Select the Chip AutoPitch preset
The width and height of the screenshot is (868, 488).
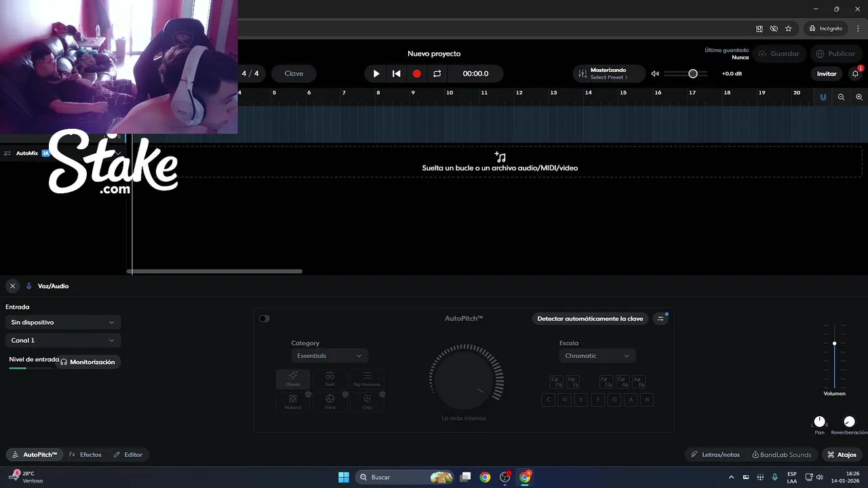[x=367, y=402]
